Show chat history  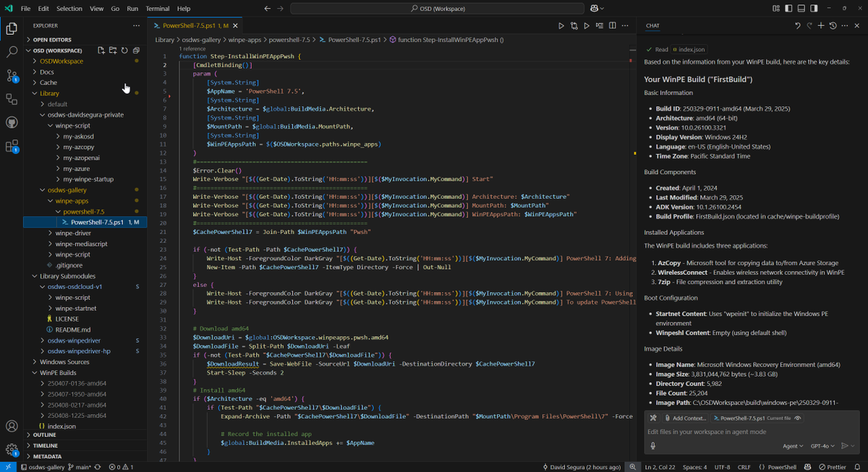pos(833,25)
